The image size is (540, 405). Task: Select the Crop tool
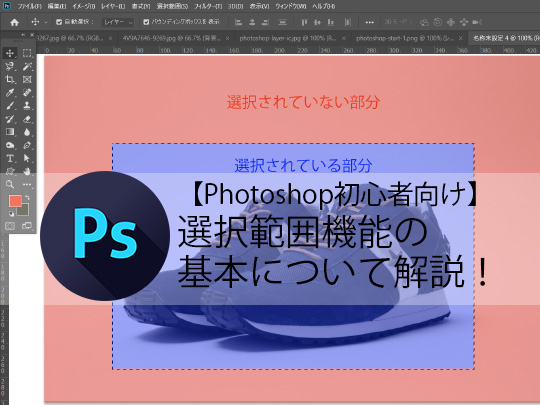tap(10, 79)
